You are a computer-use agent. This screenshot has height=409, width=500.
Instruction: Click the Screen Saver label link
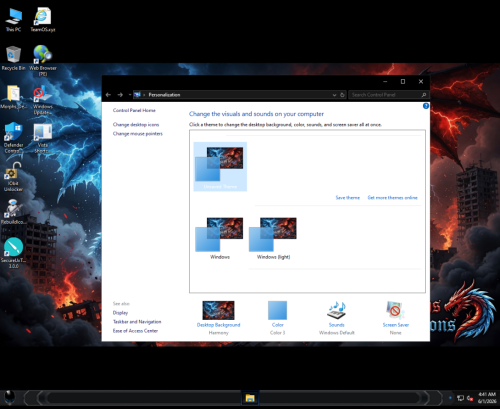click(x=395, y=325)
